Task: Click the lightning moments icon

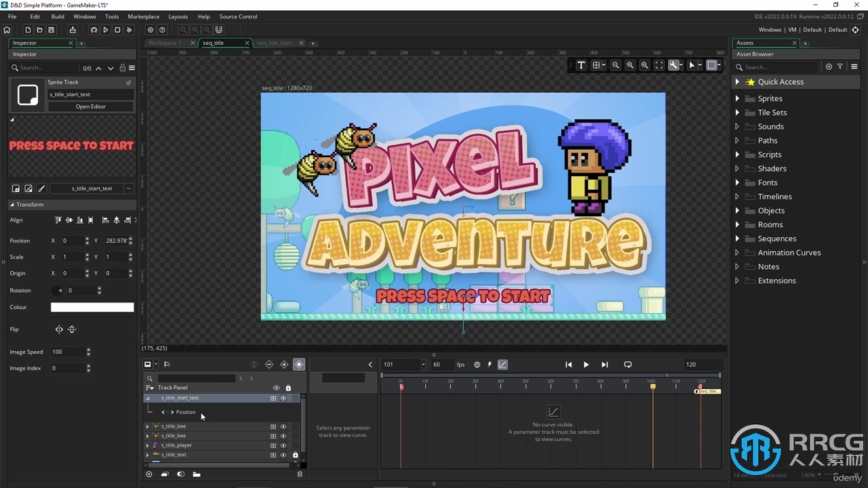Action: pos(490,365)
